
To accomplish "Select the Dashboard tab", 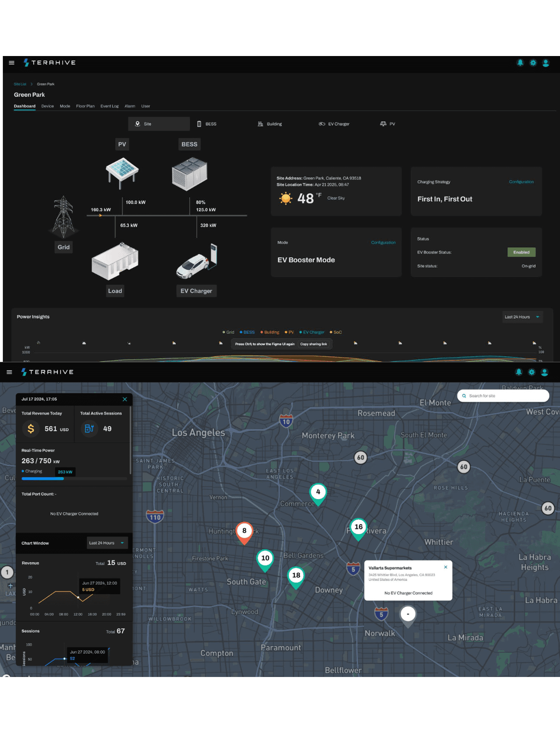I will coord(25,106).
